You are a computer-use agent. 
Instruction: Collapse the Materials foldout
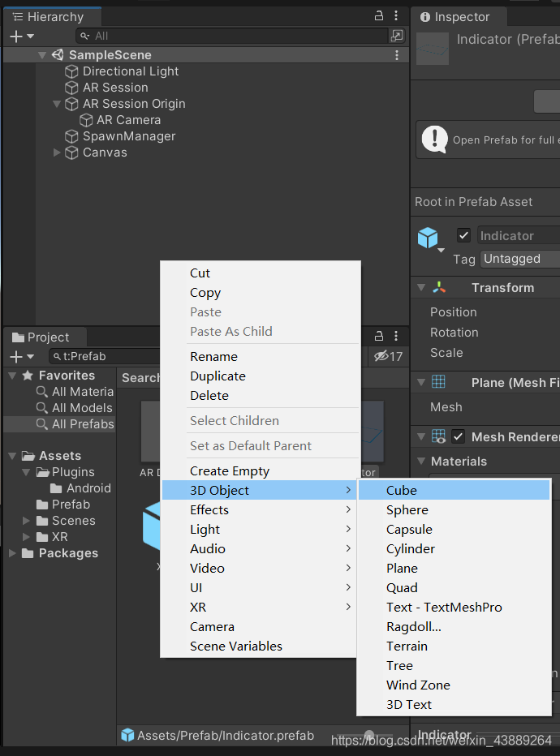[x=421, y=462]
